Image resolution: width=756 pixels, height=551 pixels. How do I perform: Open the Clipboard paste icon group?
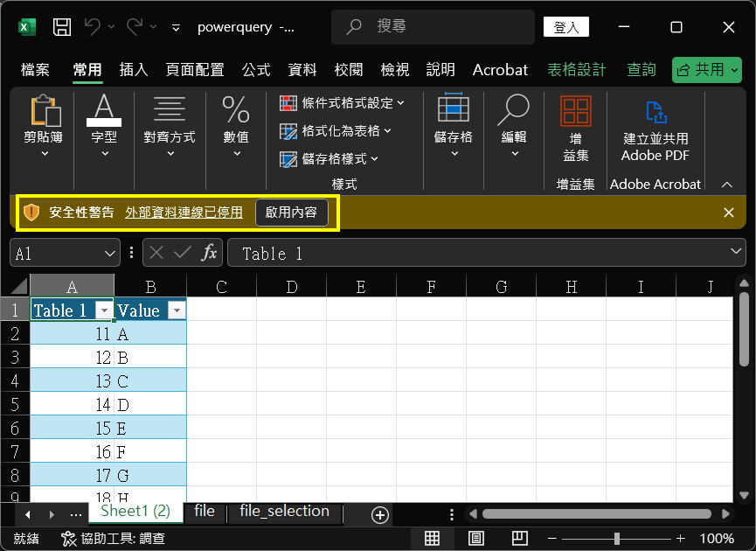(x=45, y=112)
